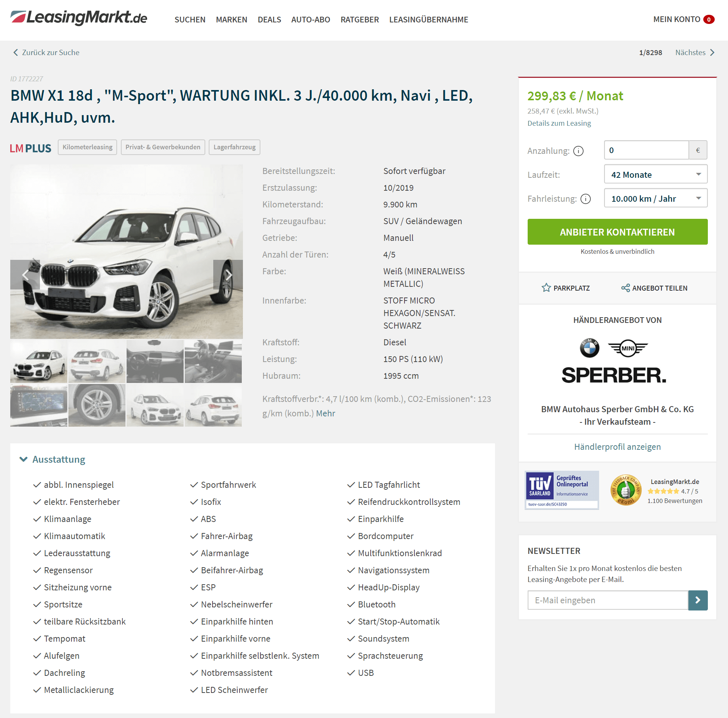The image size is (728, 718).
Task: Click the Fahrleistung info icon
Action: click(586, 199)
